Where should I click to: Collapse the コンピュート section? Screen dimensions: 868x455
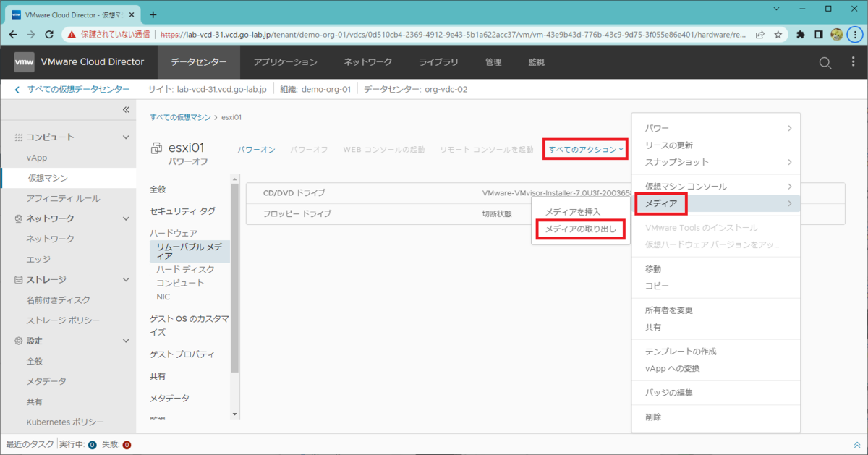(x=126, y=137)
